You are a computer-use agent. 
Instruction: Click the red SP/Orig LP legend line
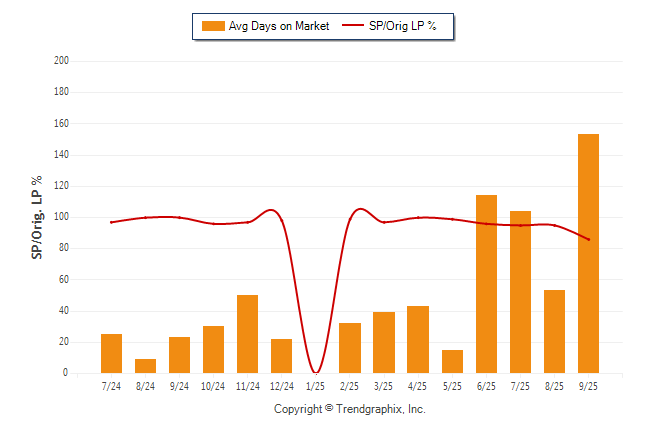(x=354, y=26)
